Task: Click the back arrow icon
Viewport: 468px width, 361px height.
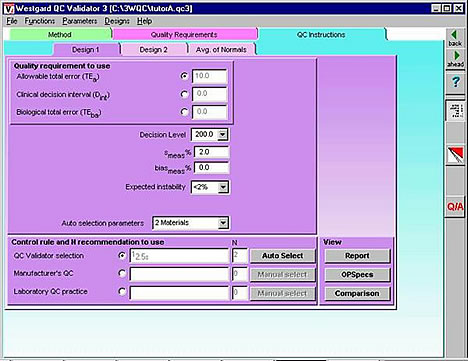Action: 455,38
